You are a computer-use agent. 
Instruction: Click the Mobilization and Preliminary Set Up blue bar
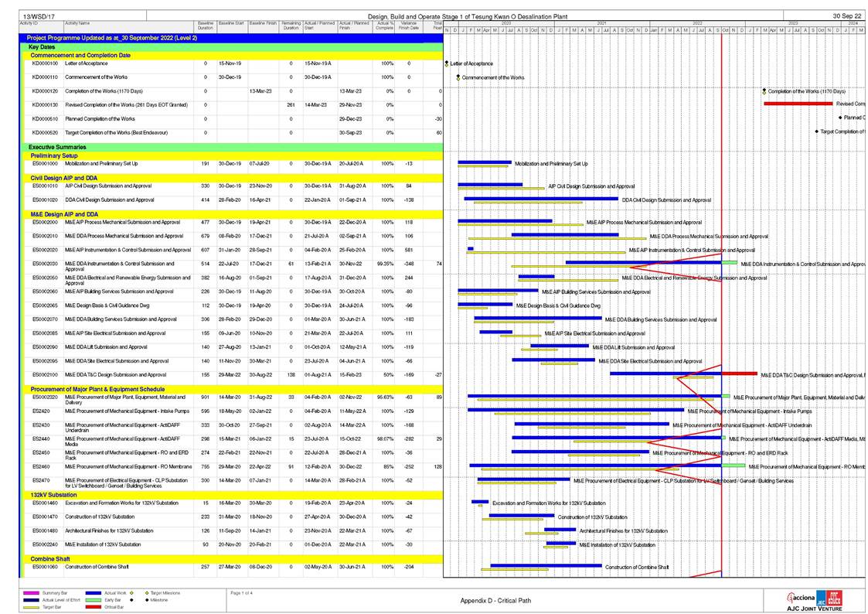[x=485, y=162]
